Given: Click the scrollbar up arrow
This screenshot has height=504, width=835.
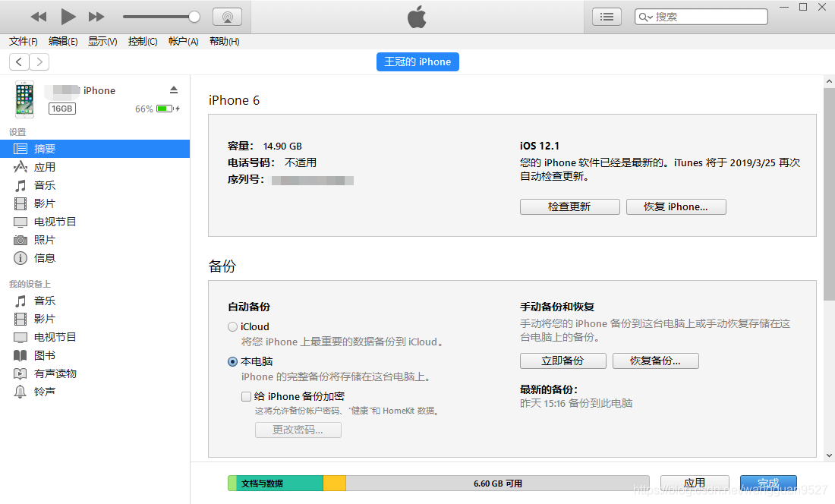Looking at the screenshot, I should click(829, 81).
